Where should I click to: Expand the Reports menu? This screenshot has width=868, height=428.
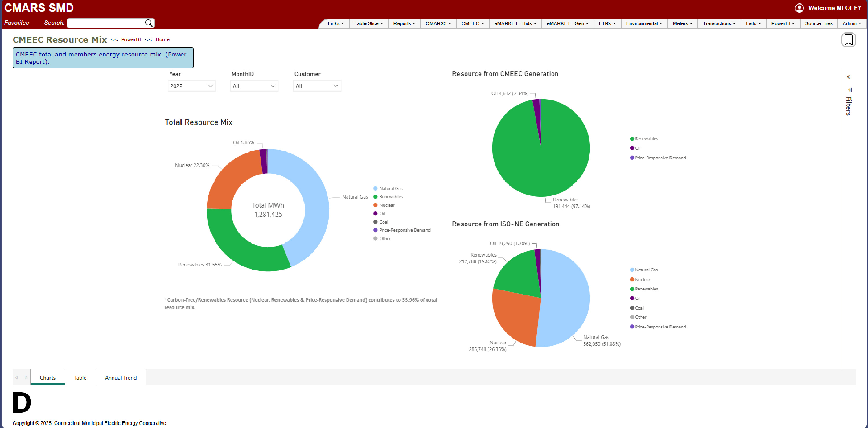coord(404,23)
